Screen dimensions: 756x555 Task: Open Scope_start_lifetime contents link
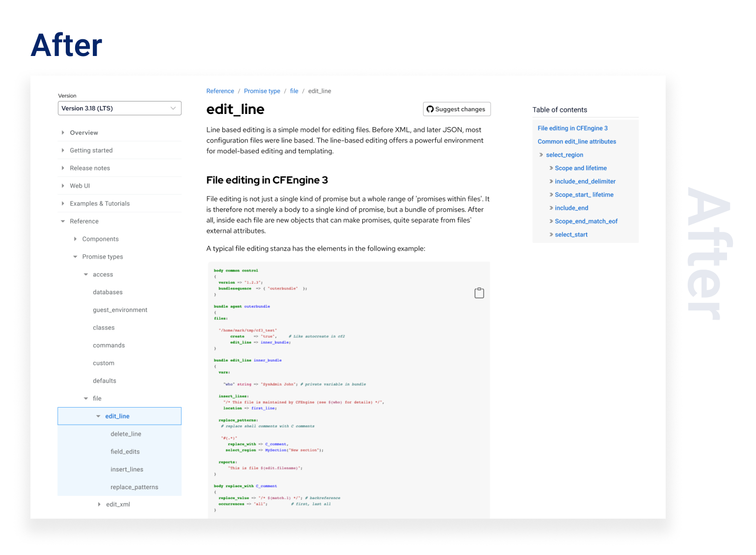point(584,194)
